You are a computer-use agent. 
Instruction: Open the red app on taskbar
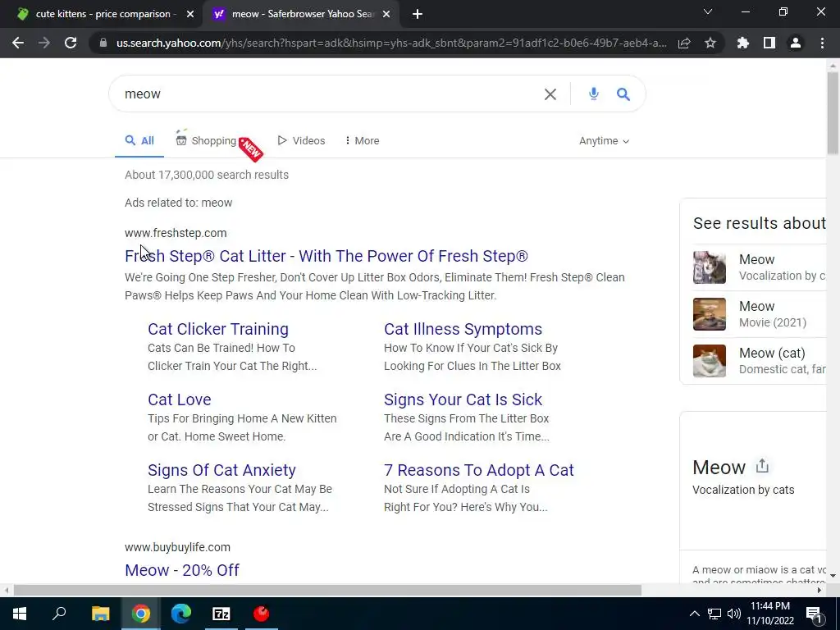click(x=262, y=614)
